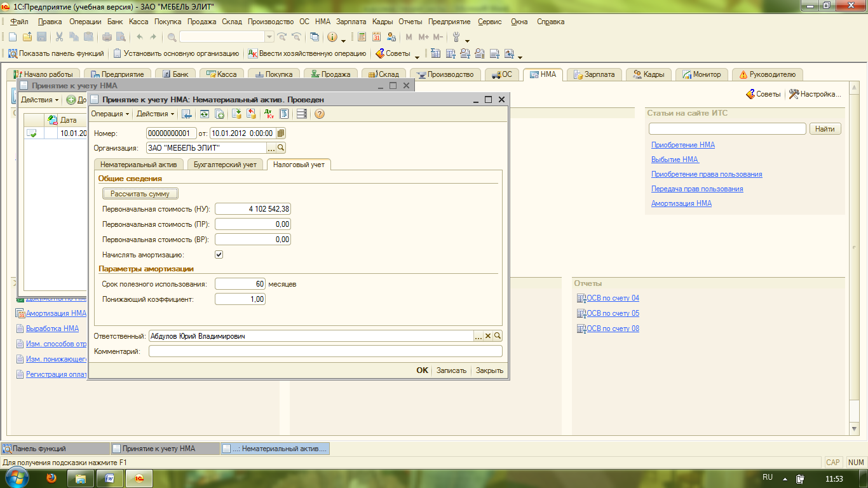Viewport: 868px width, 488px height.
Task: Open the Приобретение НМА link
Action: (x=683, y=145)
